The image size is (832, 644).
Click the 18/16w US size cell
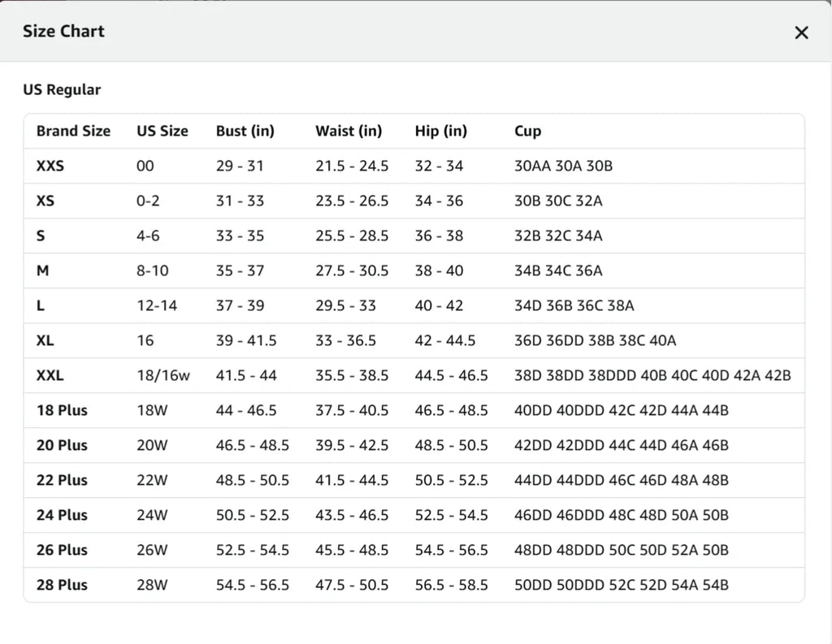[162, 375]
